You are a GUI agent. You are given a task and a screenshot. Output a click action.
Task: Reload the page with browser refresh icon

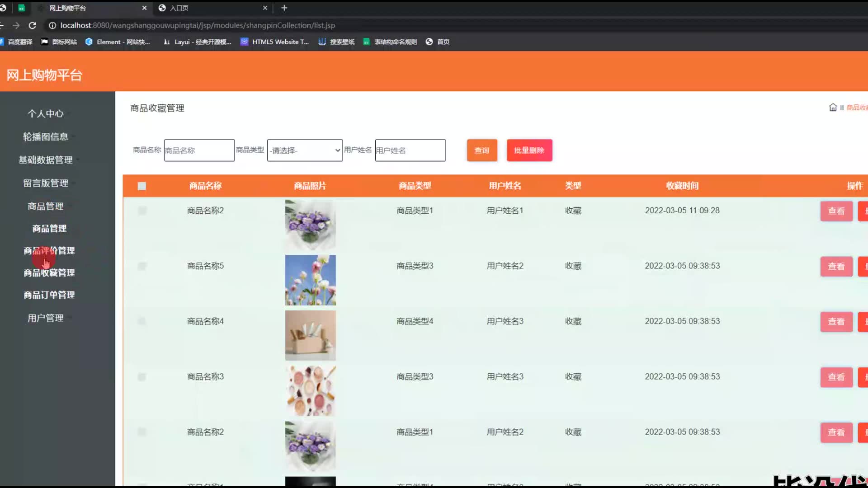pyautogui.click(x=32, y=25)
